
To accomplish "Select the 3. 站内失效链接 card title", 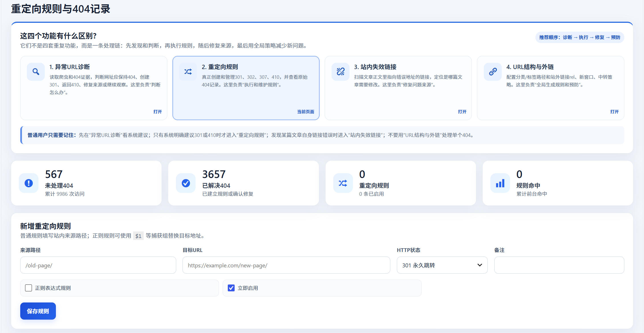I will click(x=375, y=67).
